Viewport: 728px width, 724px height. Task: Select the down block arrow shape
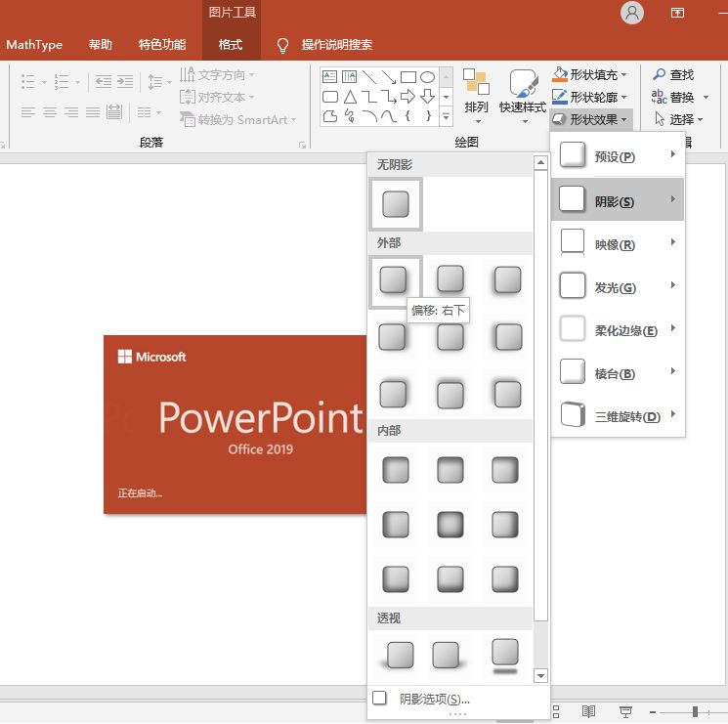coord(427,97)
